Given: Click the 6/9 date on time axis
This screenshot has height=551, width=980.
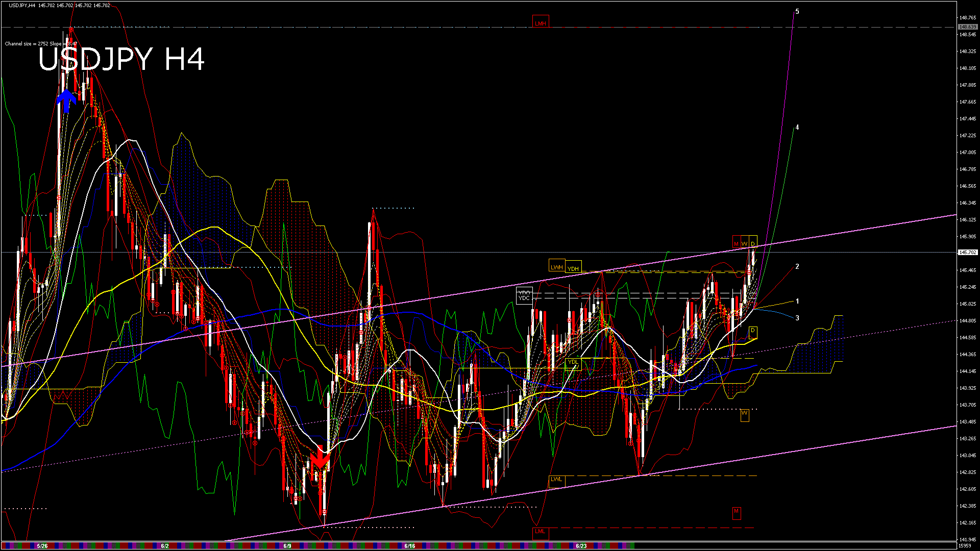Looking at the screenshot, I should pyautogui.click(x=287, y=546).
